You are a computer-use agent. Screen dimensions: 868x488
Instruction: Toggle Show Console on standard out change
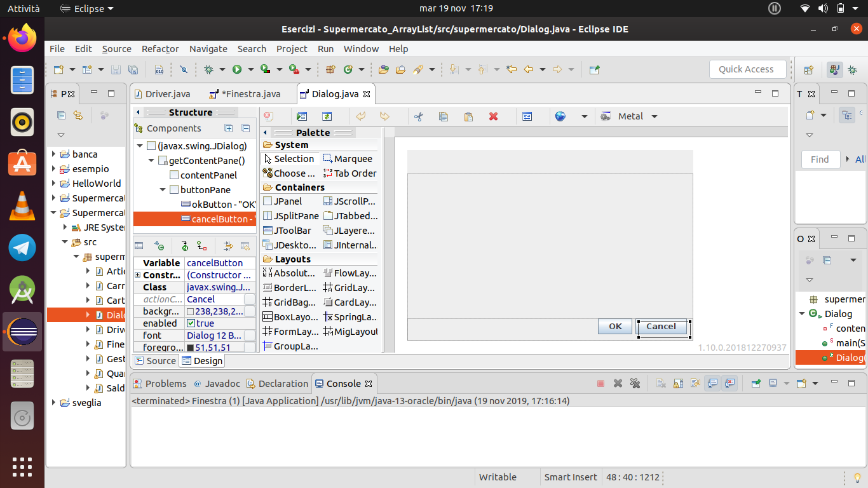coord(712,384)
